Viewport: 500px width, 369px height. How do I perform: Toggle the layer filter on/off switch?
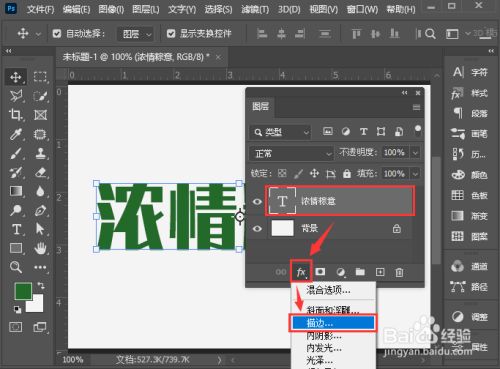pyautogui.click(x=417, y=130)
